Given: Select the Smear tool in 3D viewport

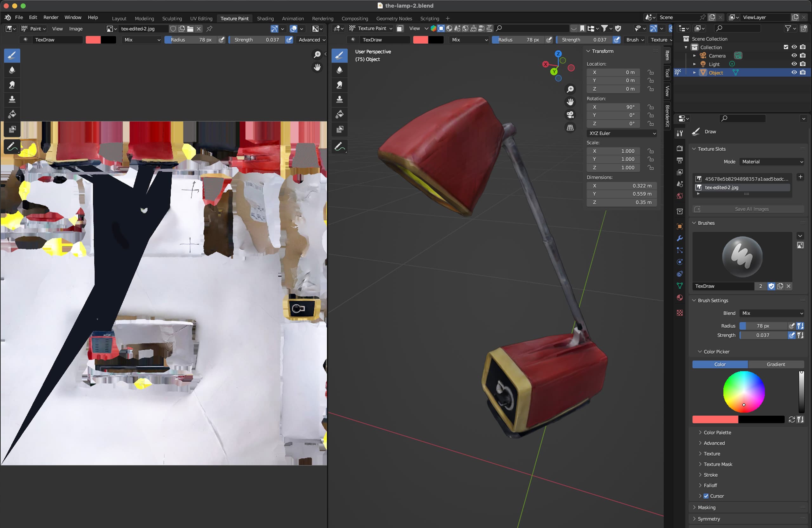Looking at the screenshot, I should point(339,85).
